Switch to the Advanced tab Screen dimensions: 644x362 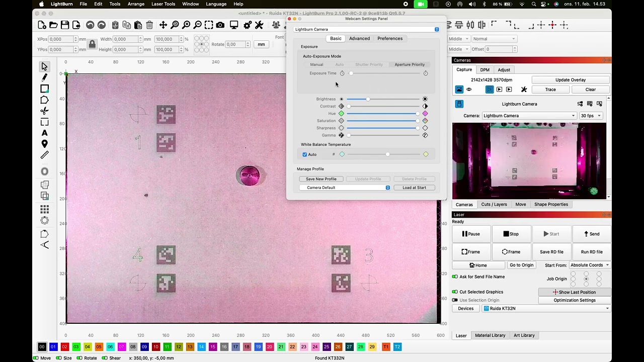click(x=359, y=39)
